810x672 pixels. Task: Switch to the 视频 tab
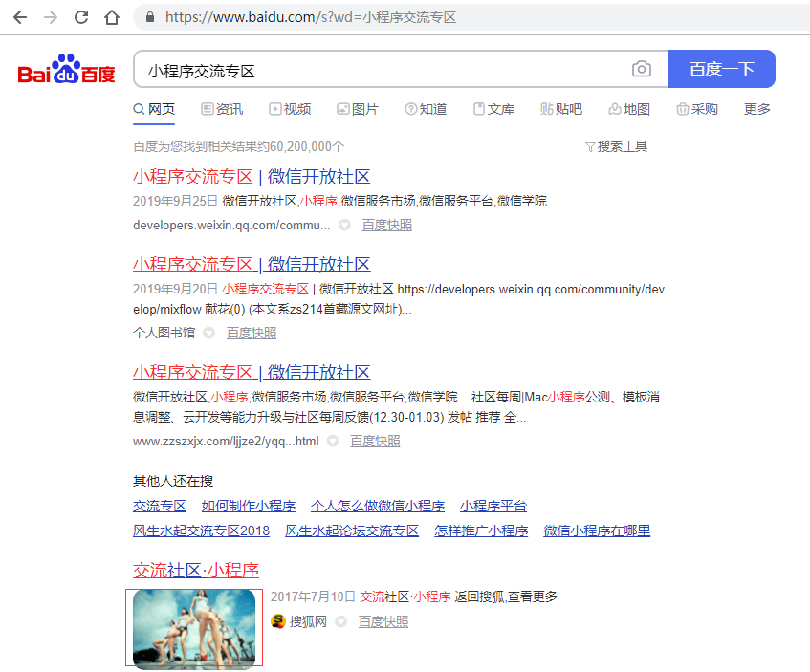pos(290,109)
